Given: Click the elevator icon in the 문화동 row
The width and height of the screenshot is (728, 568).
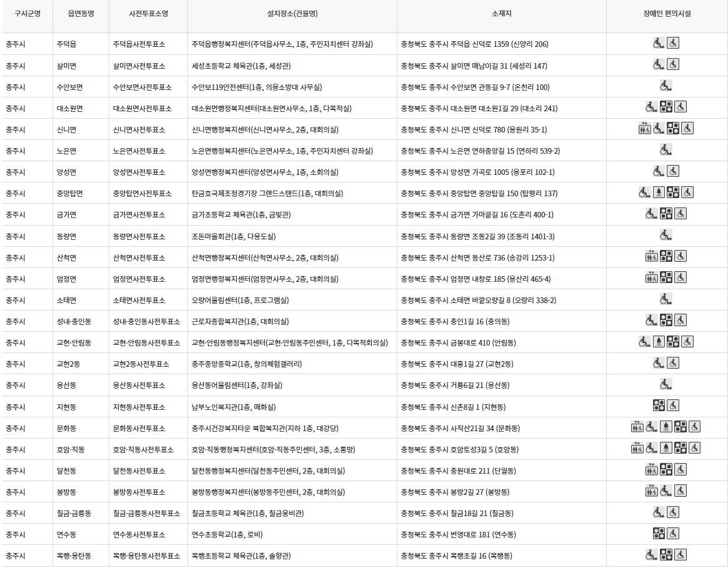Looking at the screenshot, I should [x=637, y=427].
